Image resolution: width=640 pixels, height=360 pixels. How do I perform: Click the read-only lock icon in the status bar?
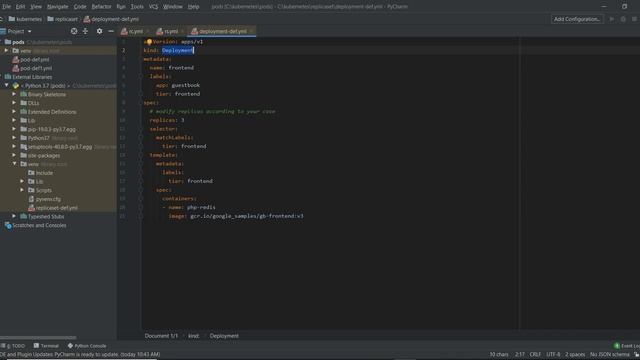coord(636,354)
